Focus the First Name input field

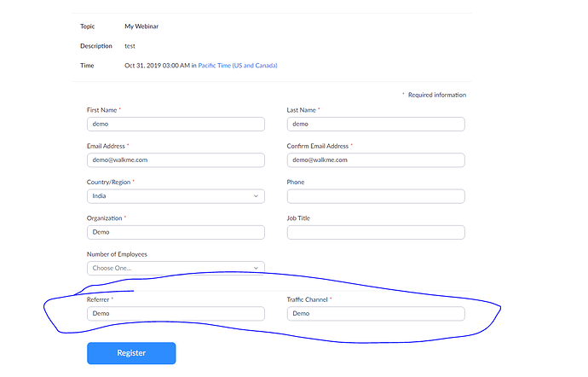tap(176, 124)
